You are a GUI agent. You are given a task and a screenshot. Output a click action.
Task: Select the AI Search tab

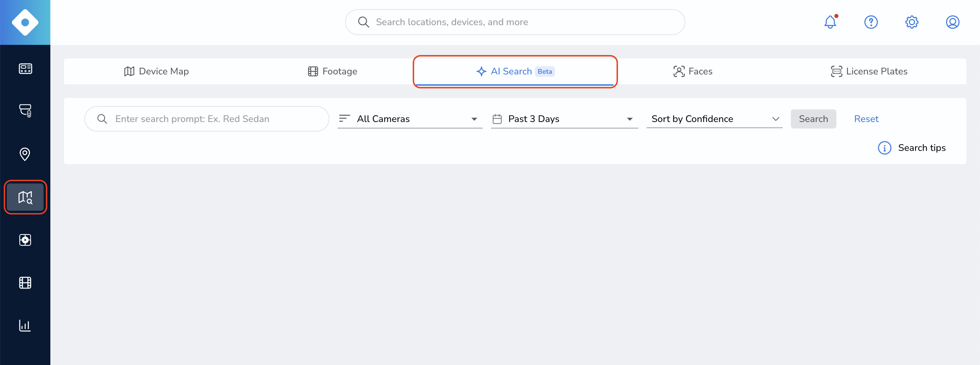click(515, 71)
